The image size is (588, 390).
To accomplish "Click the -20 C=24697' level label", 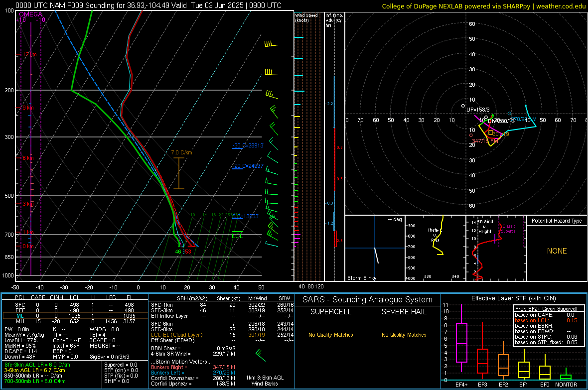I will click(248, 166).
